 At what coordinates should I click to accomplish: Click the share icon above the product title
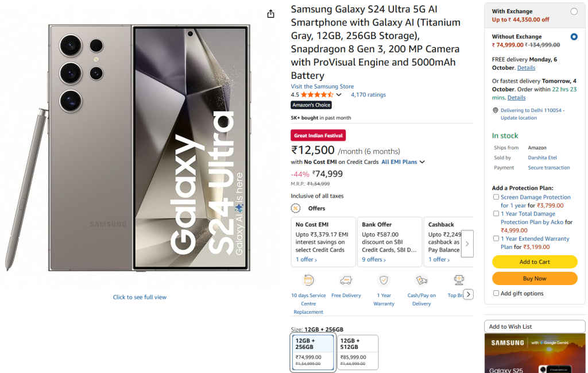270,13
